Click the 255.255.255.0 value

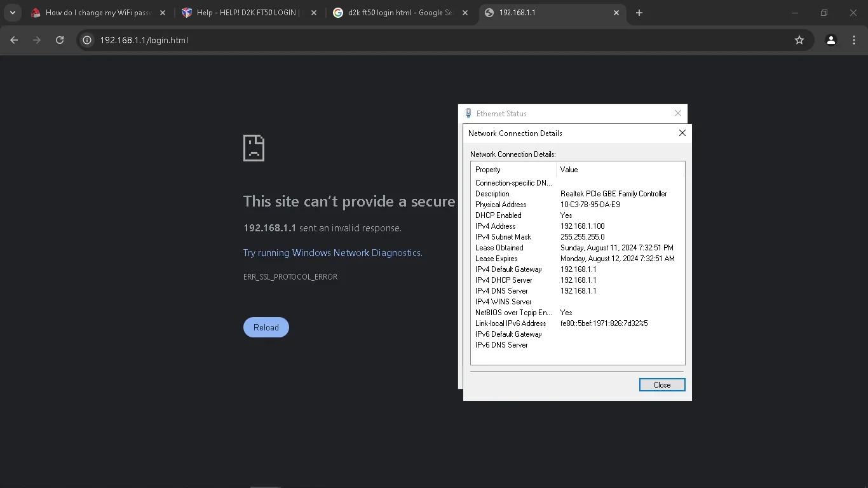coord(583,237)
